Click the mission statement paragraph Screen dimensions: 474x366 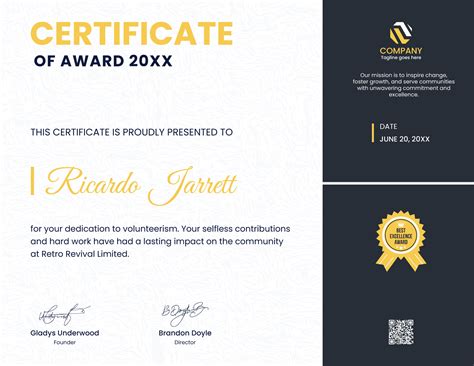click(x=404, y=85)
